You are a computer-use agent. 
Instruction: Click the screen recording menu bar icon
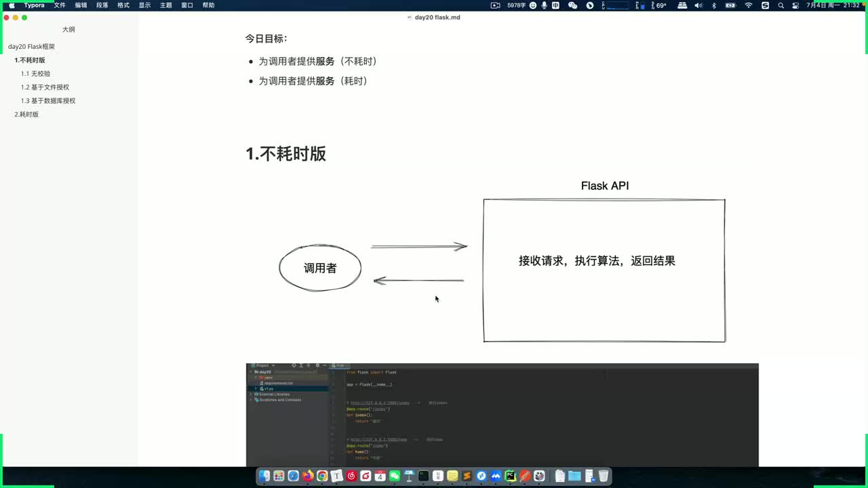(496, 5)
